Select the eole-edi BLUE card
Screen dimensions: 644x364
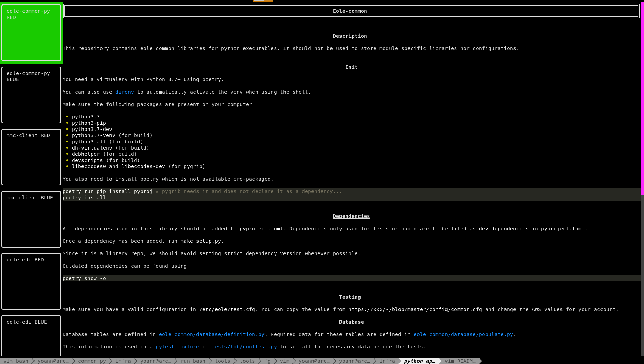pyautogui.click(x=31, y=336)
